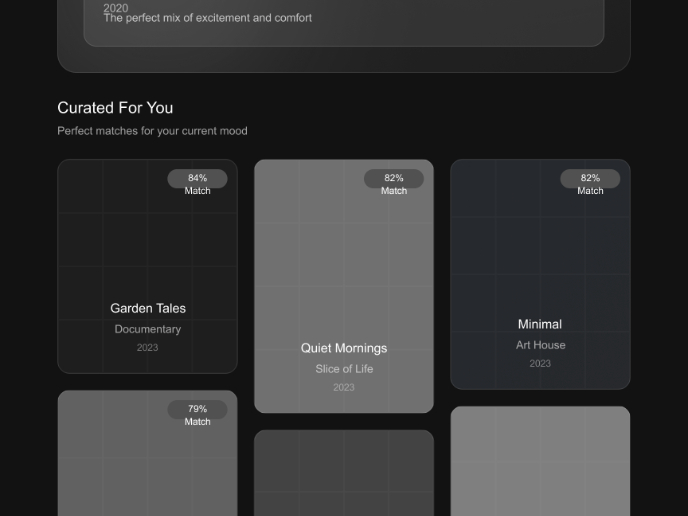Open the Minimal Art House card
The height and width of the screenshot is (516, 688).
click(x=540, y=274)
